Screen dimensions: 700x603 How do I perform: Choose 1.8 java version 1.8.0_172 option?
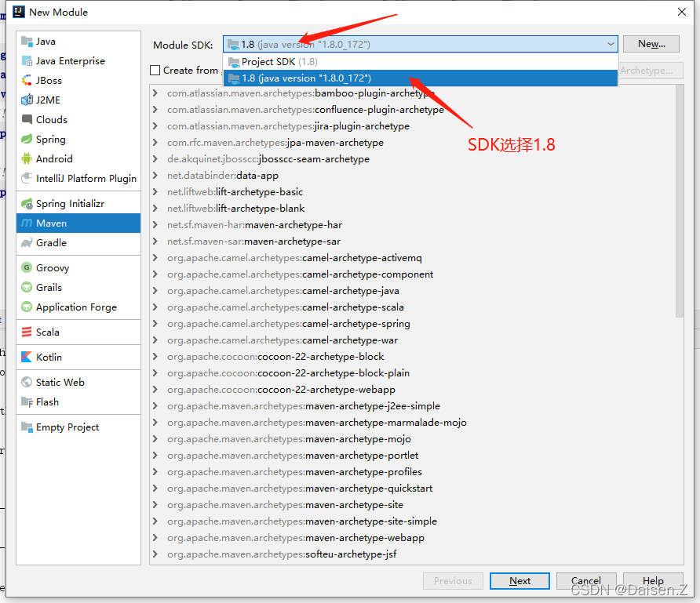[x=420, y=78]
